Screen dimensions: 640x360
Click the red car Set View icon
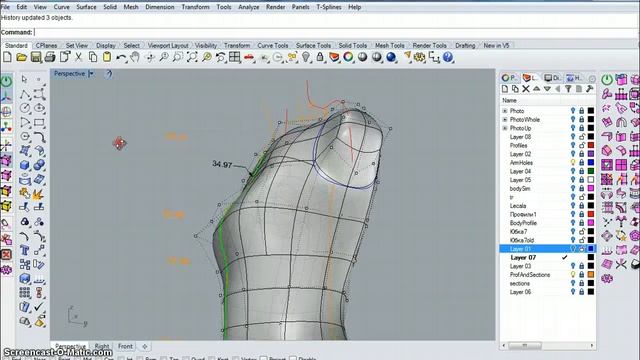point(249,58)
